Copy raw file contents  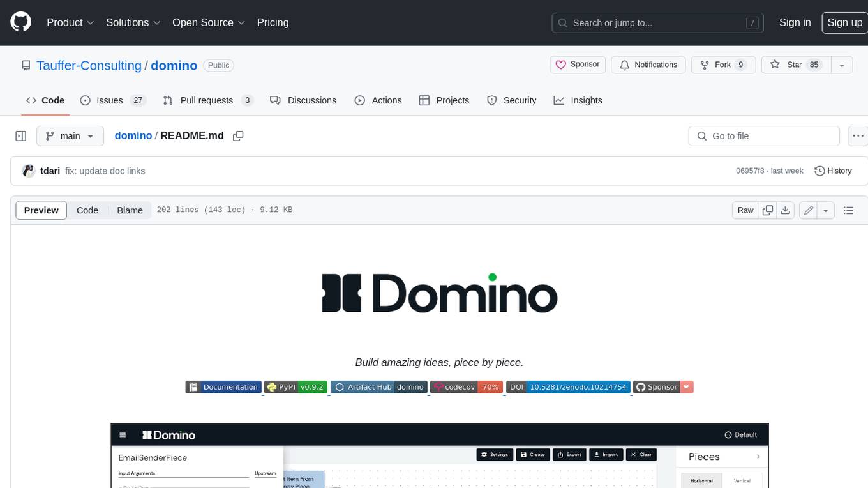pyautogui.click(x=768, y=210)
